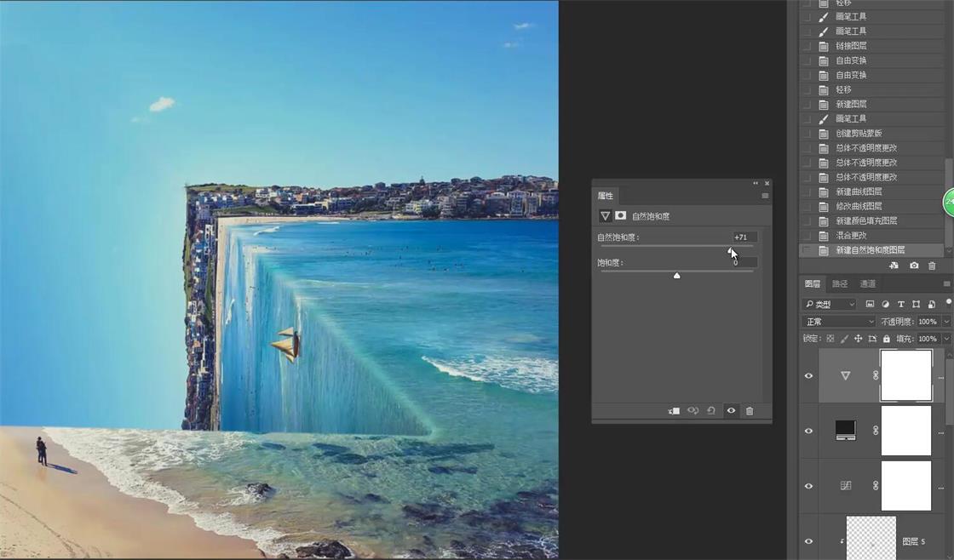
Task: Click the text layer filter icon
Action: point(900,304)
